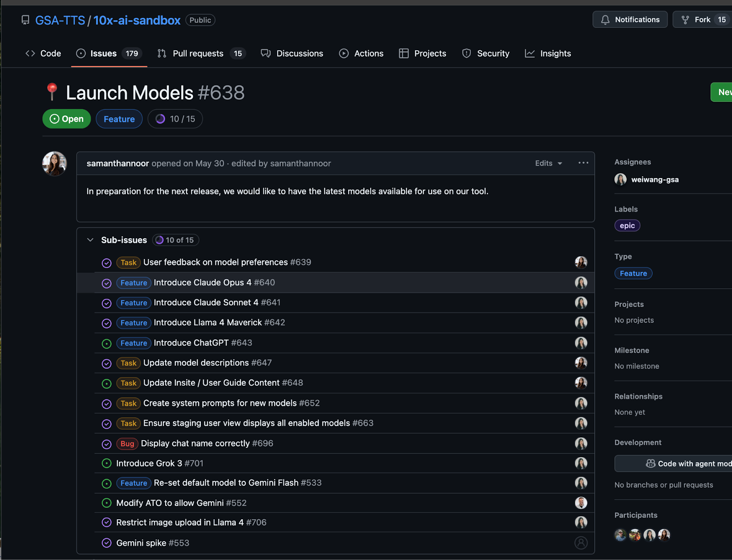Click the epic label
Image resolution: width=732 pixels, height=560 pixels.
pos(627,226)
